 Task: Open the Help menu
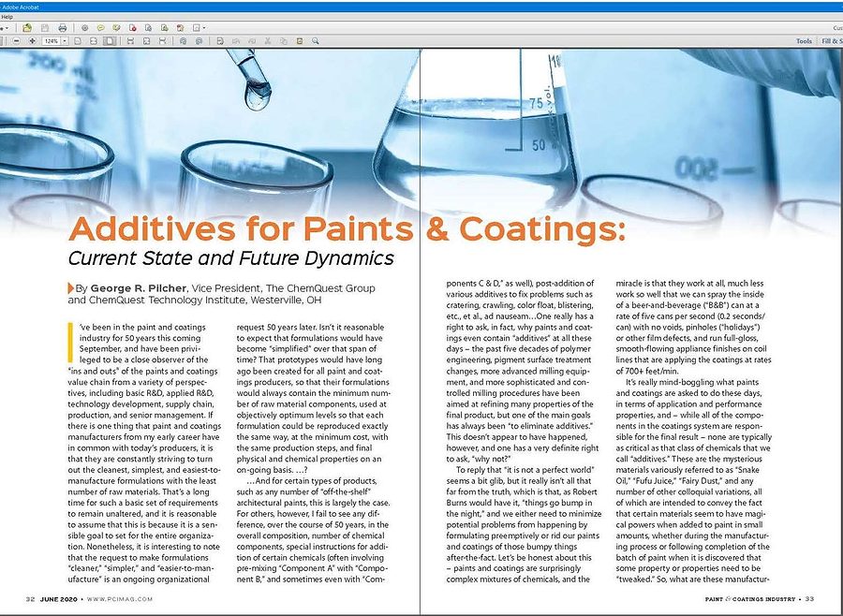click(x=9, y=16)
